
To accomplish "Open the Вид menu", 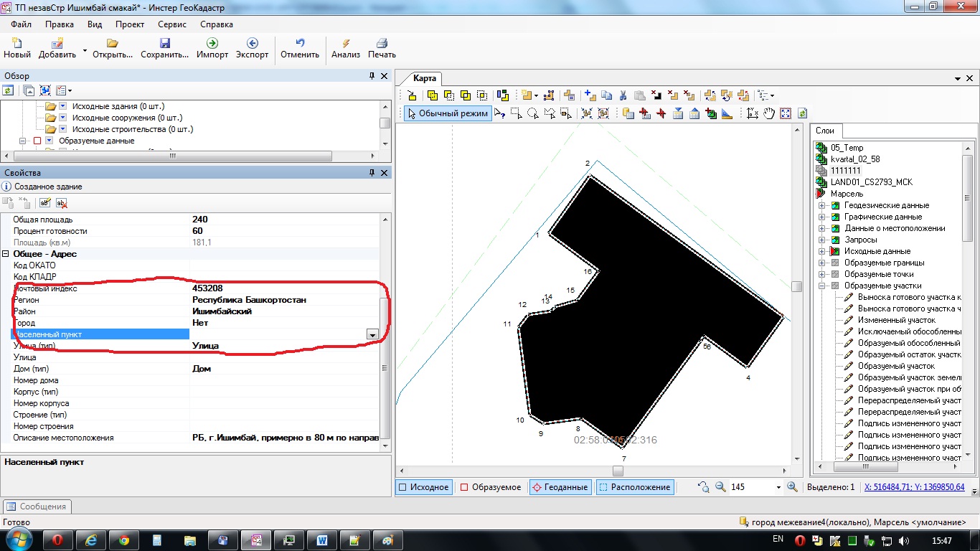I will 95,24.
